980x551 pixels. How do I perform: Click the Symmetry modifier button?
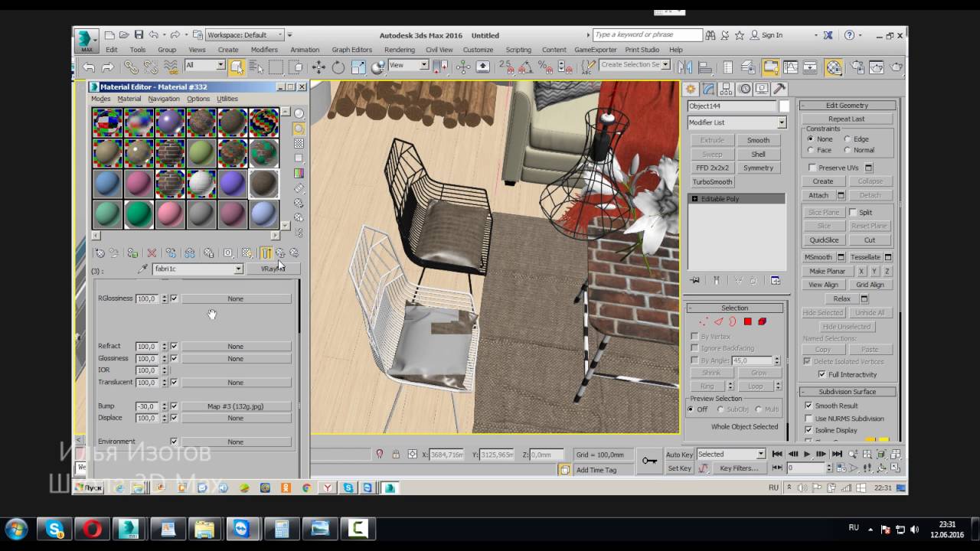[x=758, y=168]
